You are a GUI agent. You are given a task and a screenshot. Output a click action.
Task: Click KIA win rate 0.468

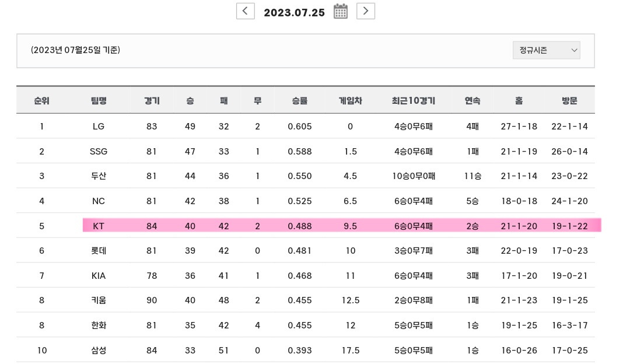tap(300, 275)
